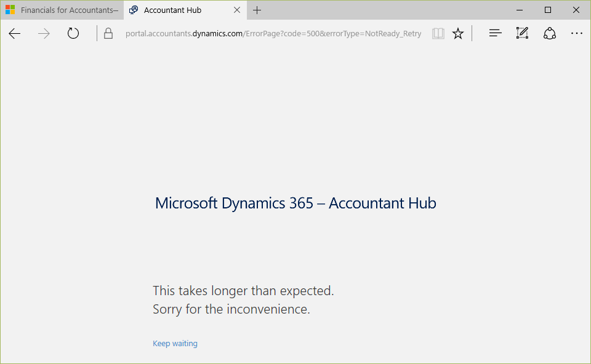
Task: Focus the portal.accountants.dynamics.com address bar
Action: [273, 33]
